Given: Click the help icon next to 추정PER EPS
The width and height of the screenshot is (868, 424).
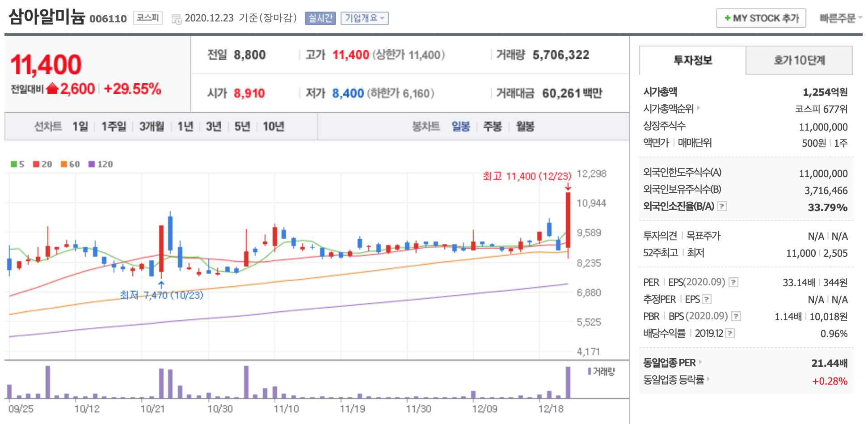Looking at the screenshot, I should [x=707, y=299].
